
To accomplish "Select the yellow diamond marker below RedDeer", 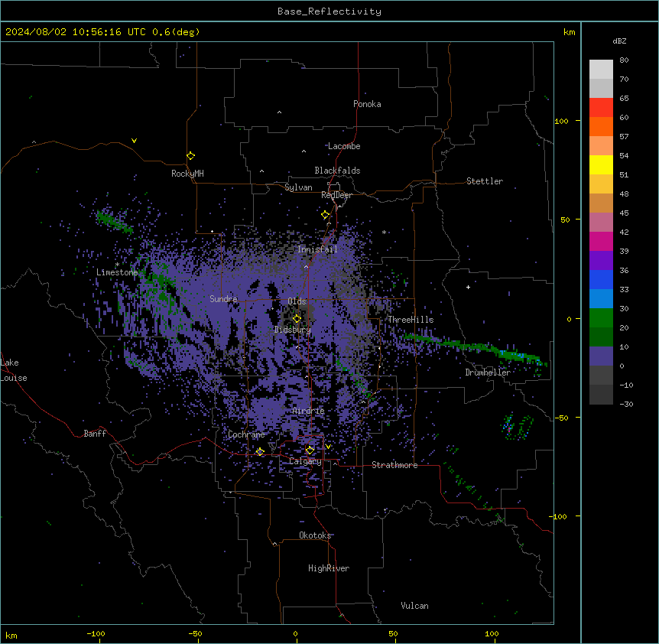I will tap(326, 215).
